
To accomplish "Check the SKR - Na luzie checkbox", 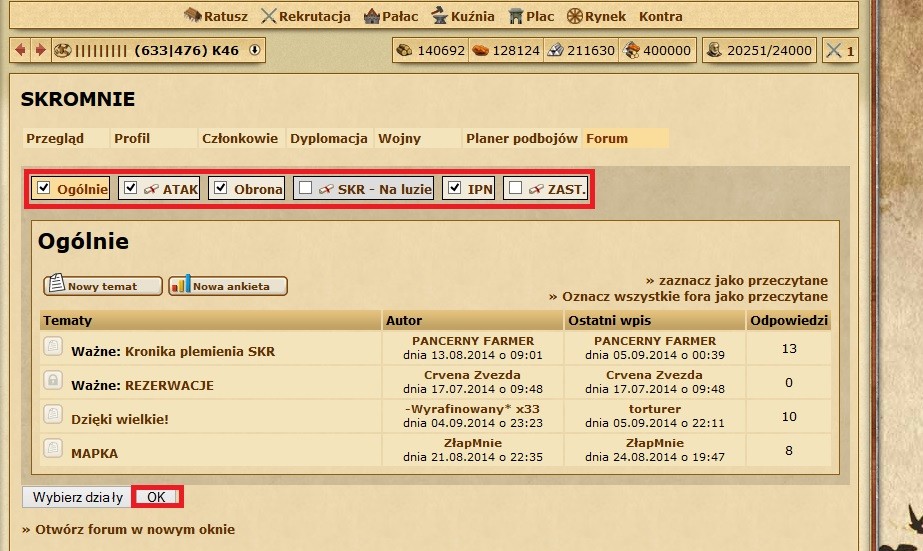I will pyautogui.click(x=306, y=188).
